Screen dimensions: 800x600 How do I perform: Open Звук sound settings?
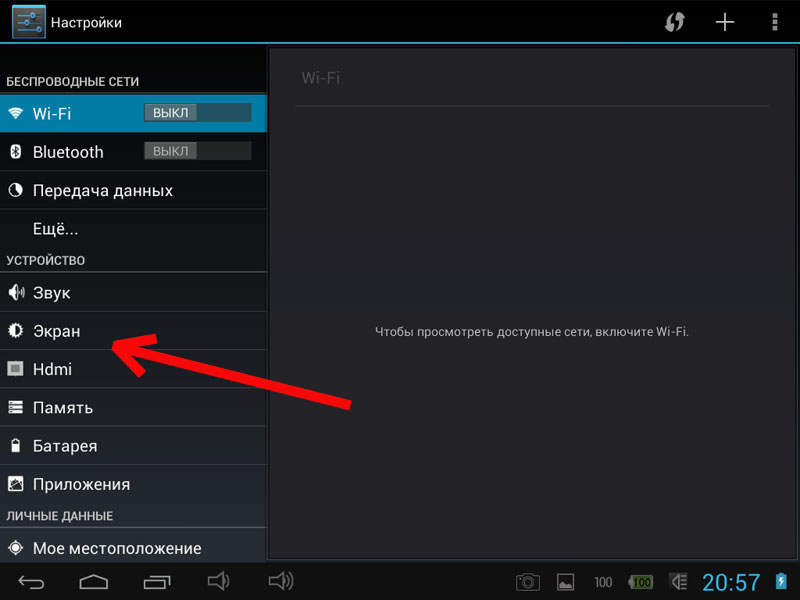coord(52,293)
